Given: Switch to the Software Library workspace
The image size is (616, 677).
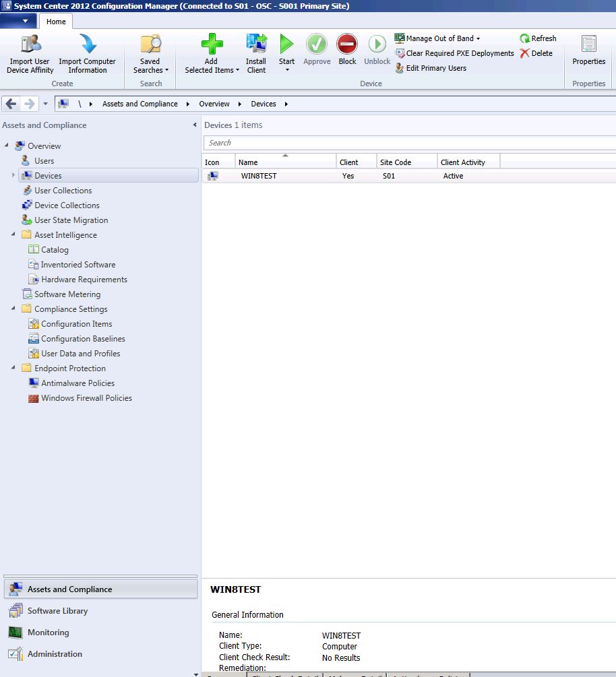Looking at the screenshot, I should [x=57, y=611].
